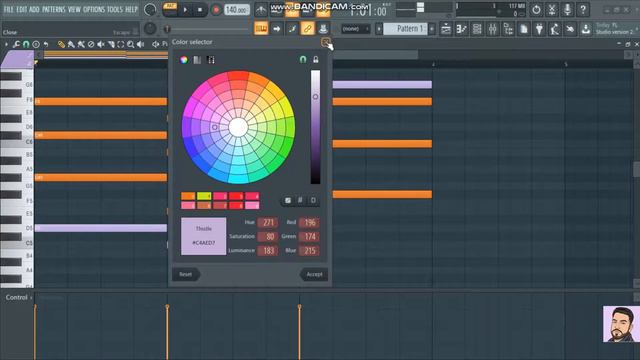Open piano roll wrench options icon

coord(16,44)
